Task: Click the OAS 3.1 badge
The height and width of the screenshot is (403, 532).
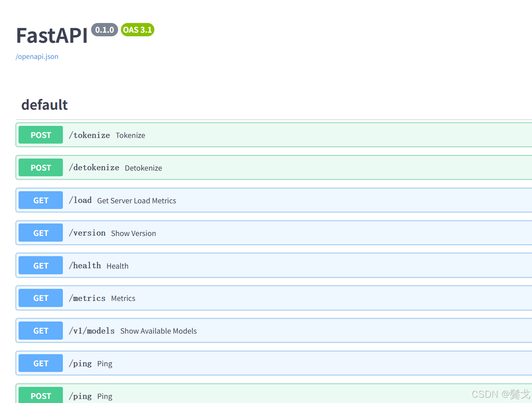Action: tap(137, 30)
